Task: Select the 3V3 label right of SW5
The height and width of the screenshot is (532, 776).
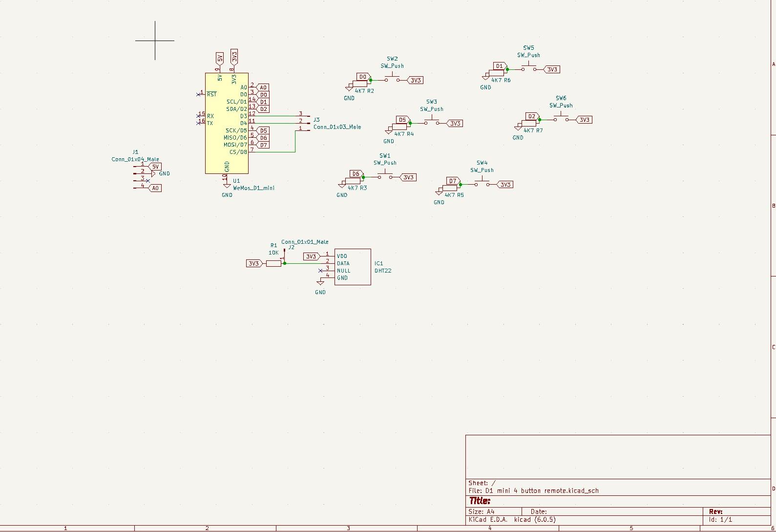Action: [551, 69]
